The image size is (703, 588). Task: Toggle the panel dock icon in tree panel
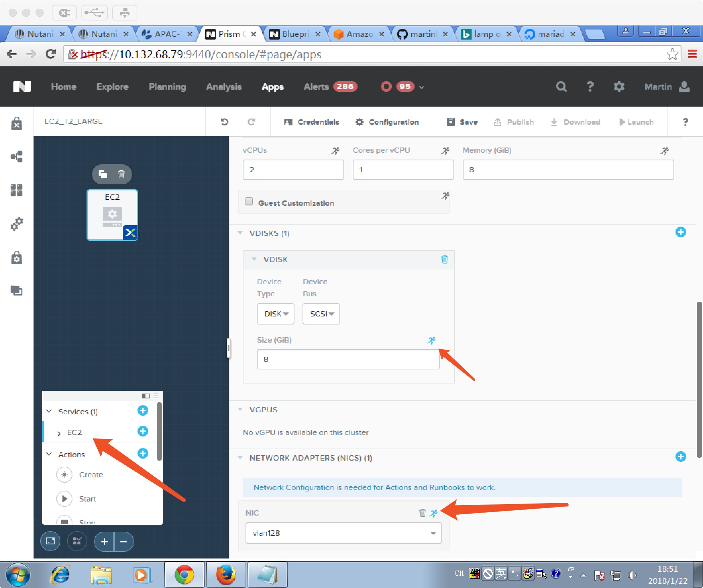146,396
